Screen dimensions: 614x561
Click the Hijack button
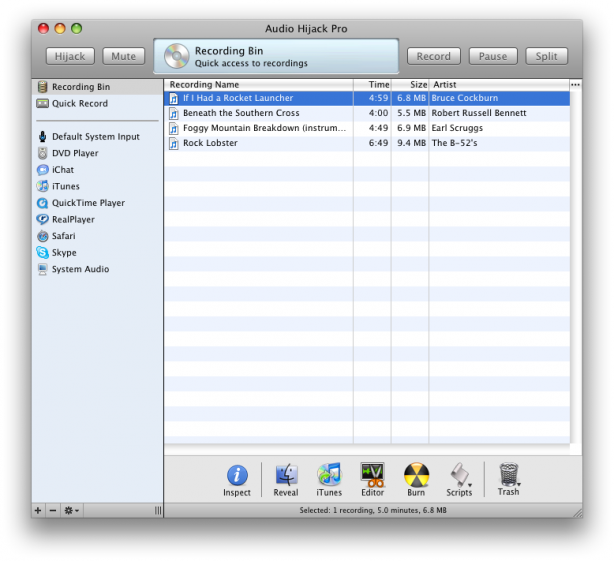pos(70,56)
